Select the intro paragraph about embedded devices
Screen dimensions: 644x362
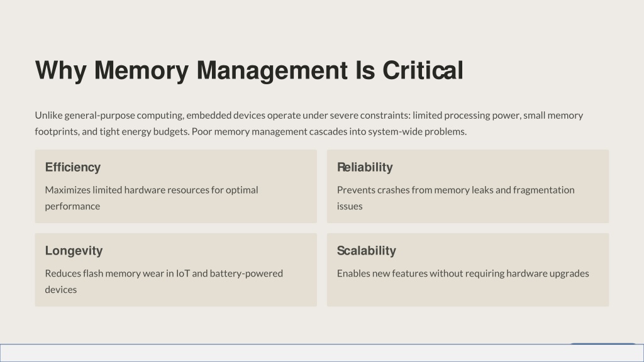click(x=309, y=123)
